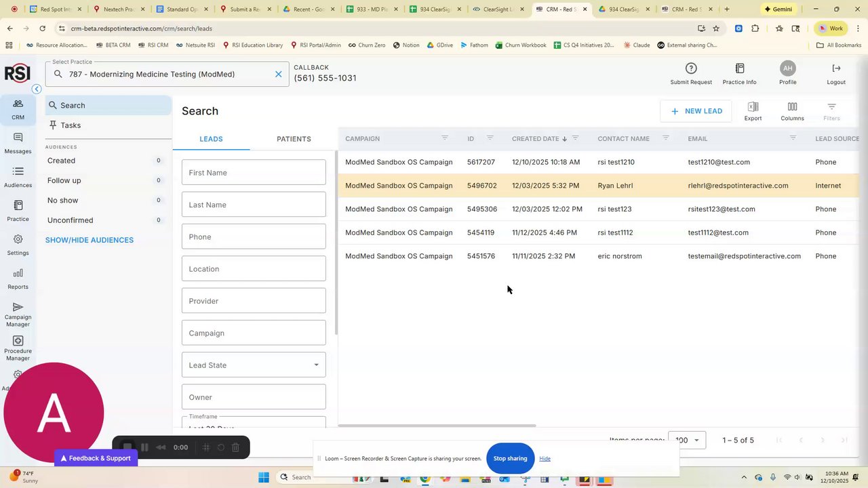This screenshot has height=488, width=868.
Task: Click the Feedback & Support button
Action: click(96, 458)
